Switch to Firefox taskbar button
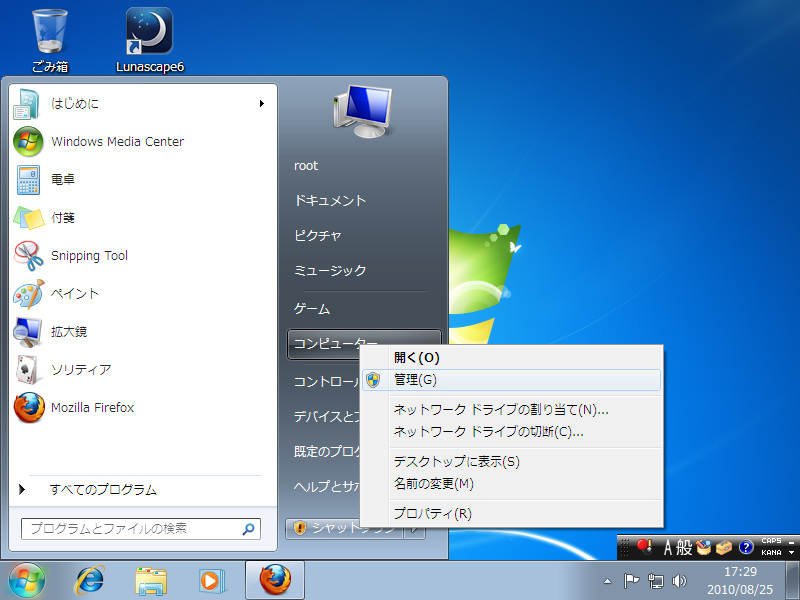The image size is (800, 600). (x=275, y=580)
